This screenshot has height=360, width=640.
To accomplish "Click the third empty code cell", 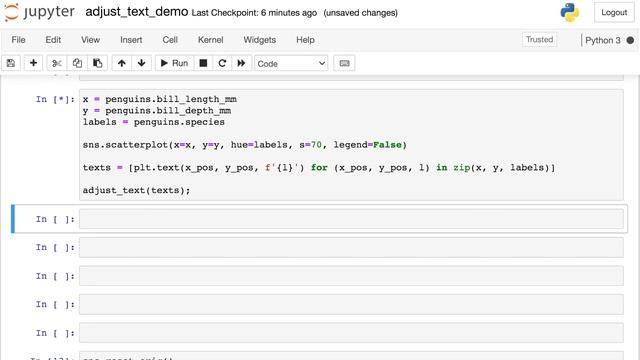I will pos(351,276).
